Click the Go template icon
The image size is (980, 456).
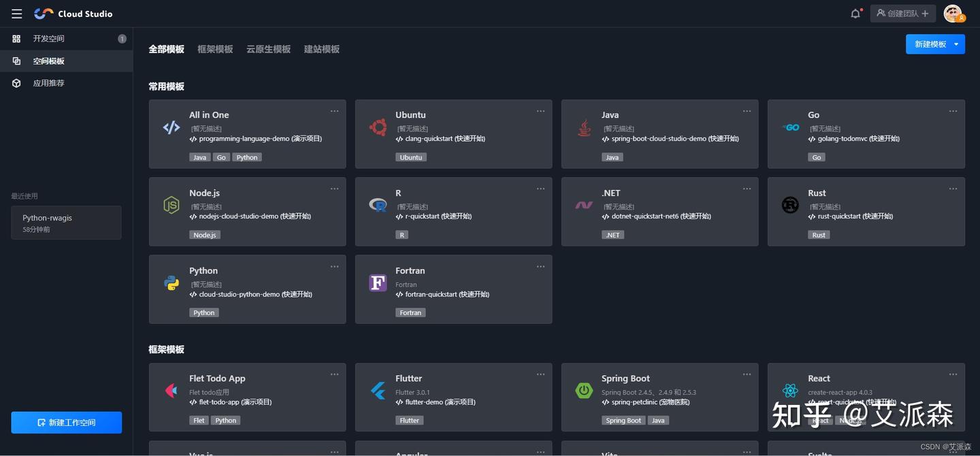point(790,127)
